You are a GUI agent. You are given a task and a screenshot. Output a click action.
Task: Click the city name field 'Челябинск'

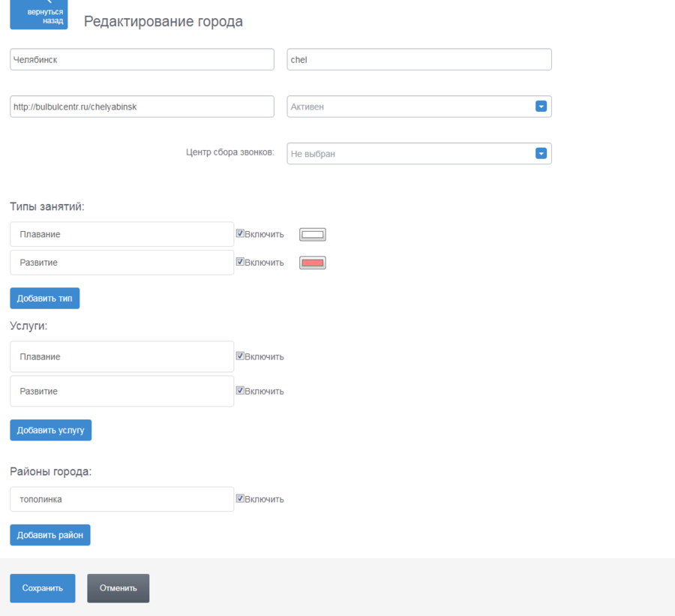[142, 59]
